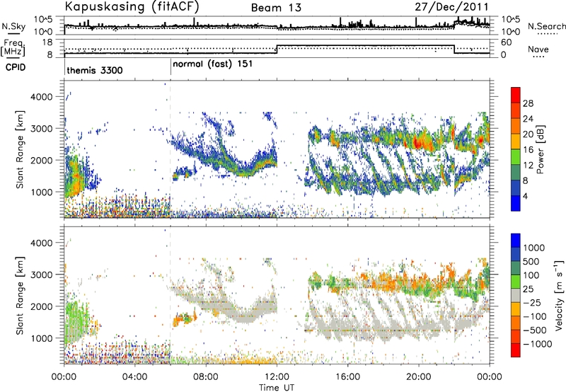Click the 'Nave' legend label
The height and width of the screenshot is (392, 566).
click(538, 50)
